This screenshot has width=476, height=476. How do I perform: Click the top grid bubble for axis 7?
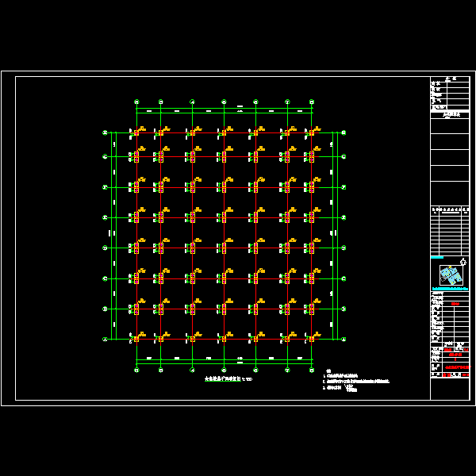[x=287, y=102]
